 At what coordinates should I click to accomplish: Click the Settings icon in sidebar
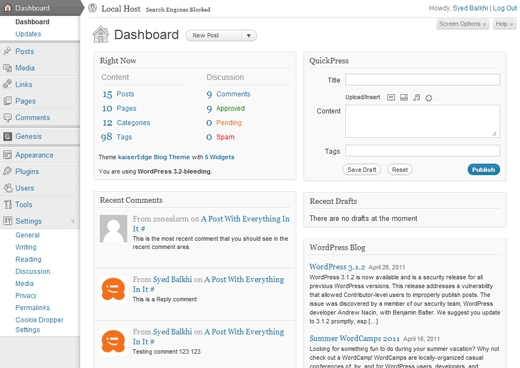click(x=7, y=220)
